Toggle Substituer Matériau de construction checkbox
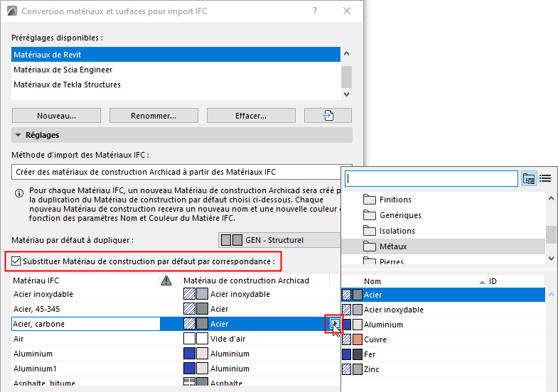558x392 pixels. 16,261
